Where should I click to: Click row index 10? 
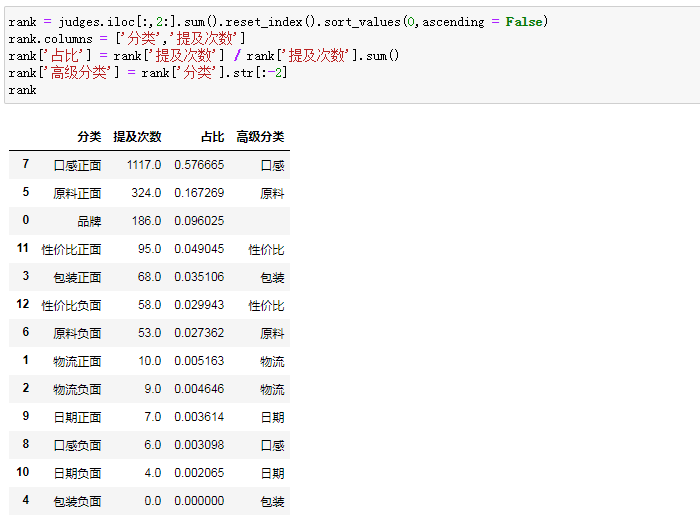23,472
